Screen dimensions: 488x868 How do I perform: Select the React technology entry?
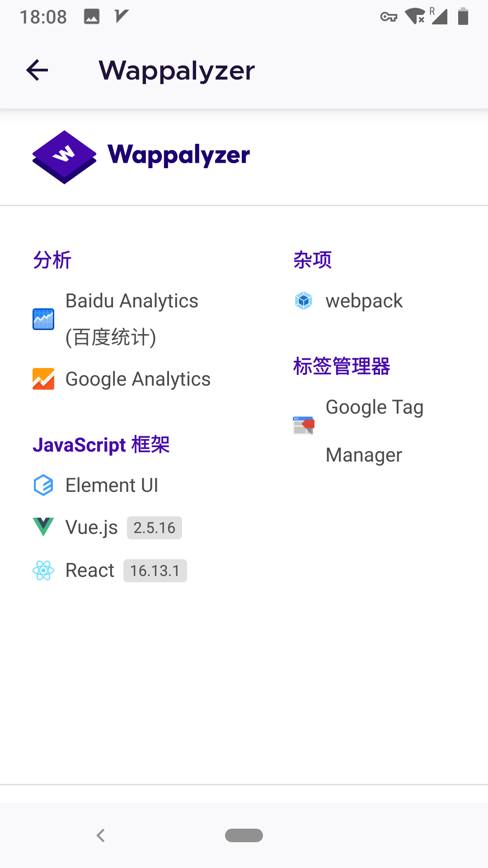pos(90,571)
